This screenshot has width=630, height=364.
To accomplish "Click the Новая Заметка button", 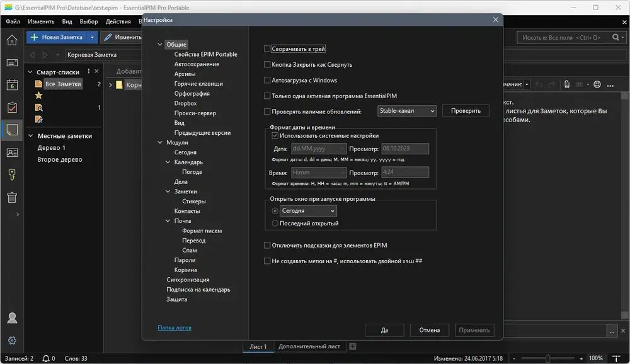I will tap(57, 37).
